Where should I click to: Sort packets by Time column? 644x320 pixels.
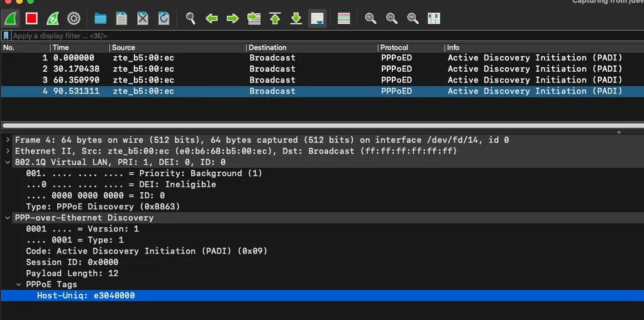(80, 48)
